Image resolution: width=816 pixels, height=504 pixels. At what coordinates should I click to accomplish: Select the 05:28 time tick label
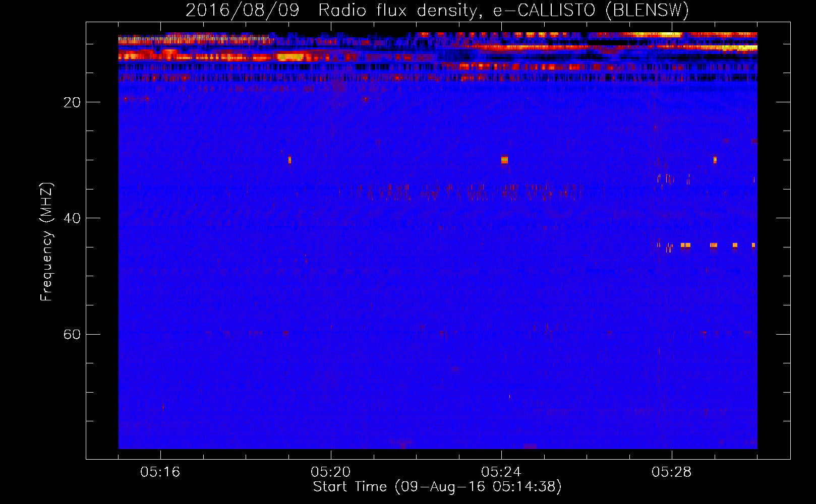pyautogui.click(x=672, y=472)
